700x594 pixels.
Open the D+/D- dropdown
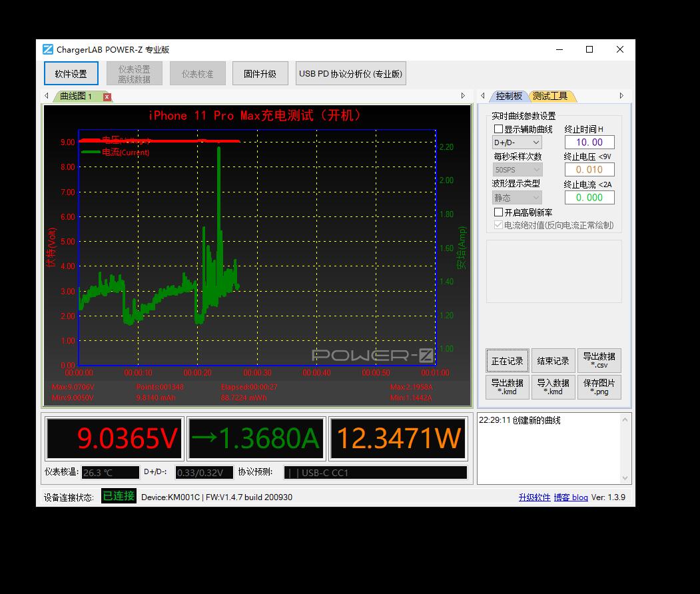517,143
